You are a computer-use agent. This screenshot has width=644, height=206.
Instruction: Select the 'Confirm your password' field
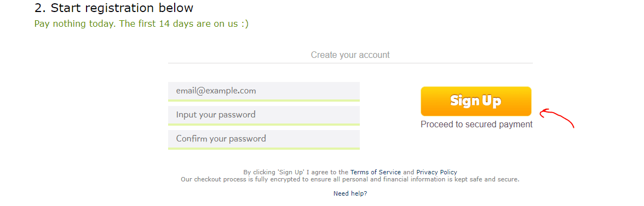pyautogui.click(x=264, y=138)
